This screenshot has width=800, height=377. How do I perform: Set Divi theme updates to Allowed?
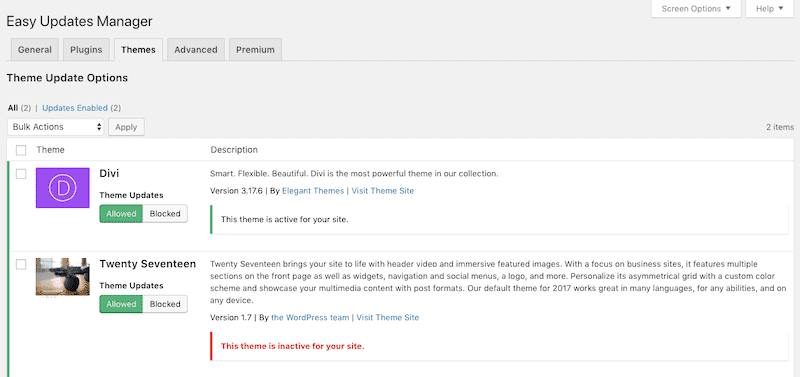[x=121, y=214]
